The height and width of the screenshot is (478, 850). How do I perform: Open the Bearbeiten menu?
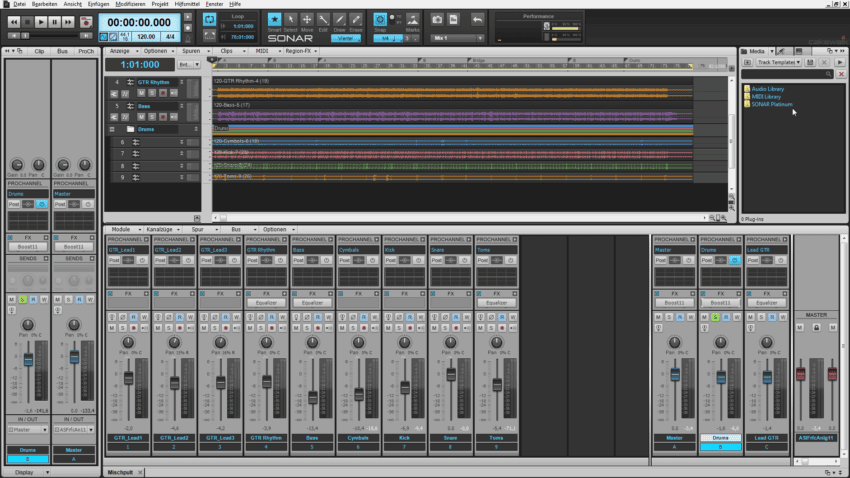click(x=44, y=4)
